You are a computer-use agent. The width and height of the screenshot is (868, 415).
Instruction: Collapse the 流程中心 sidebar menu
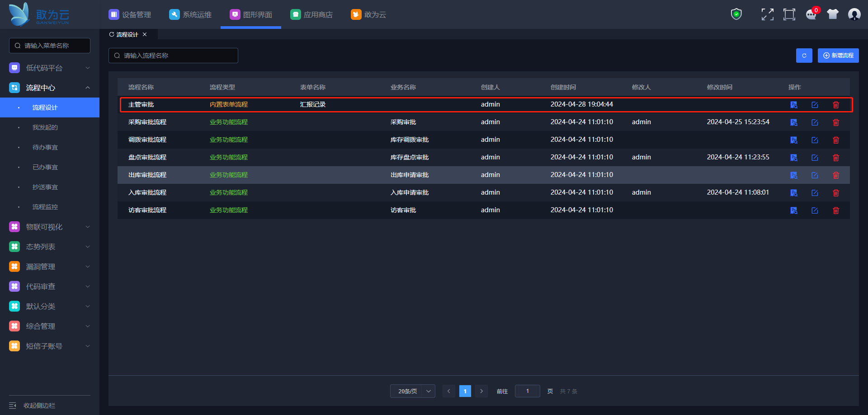click(x=50, y=88)
